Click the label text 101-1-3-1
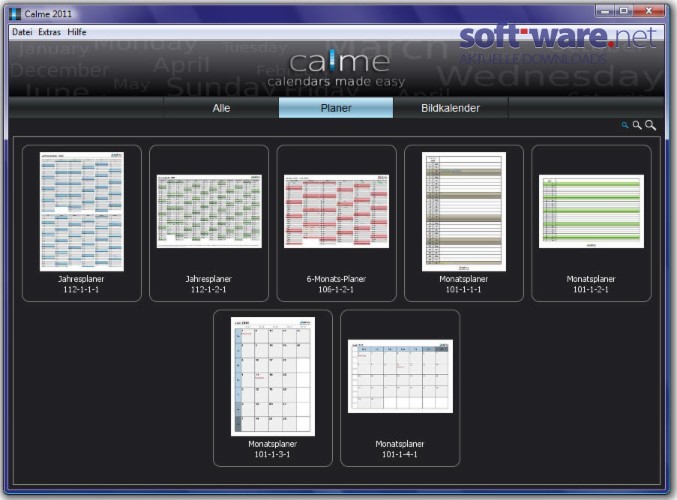Image resolution: width=677 pixels, height=500 pixels. point(272,454)
